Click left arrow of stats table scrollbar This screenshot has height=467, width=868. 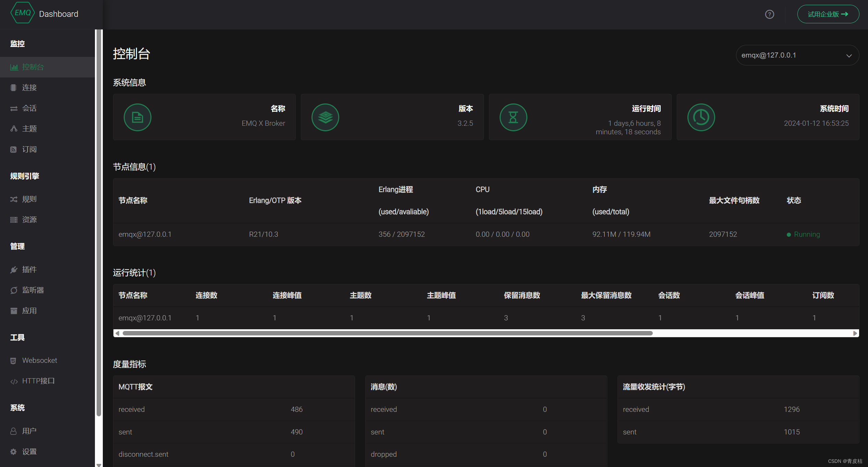(117, 333)
